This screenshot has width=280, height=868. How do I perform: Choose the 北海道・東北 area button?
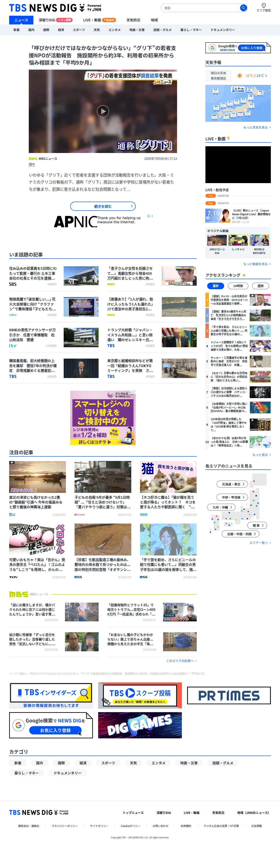pos(232,484)
